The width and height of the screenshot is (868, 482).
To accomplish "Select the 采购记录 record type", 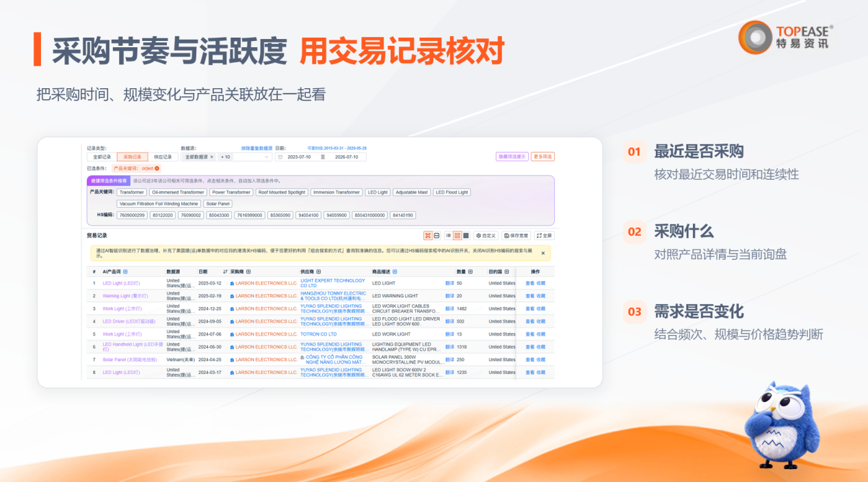I will [132, 157].
